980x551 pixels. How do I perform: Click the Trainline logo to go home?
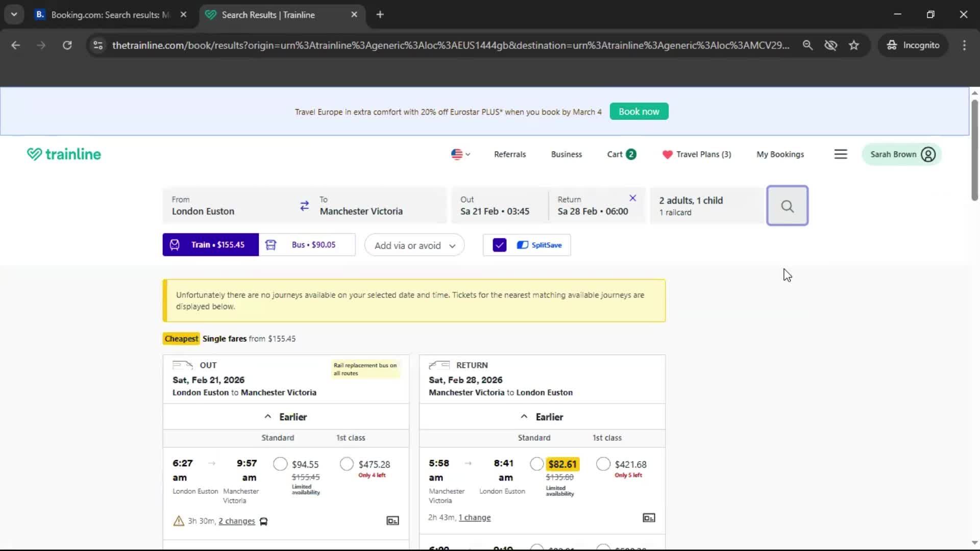(x=63, y=154)
